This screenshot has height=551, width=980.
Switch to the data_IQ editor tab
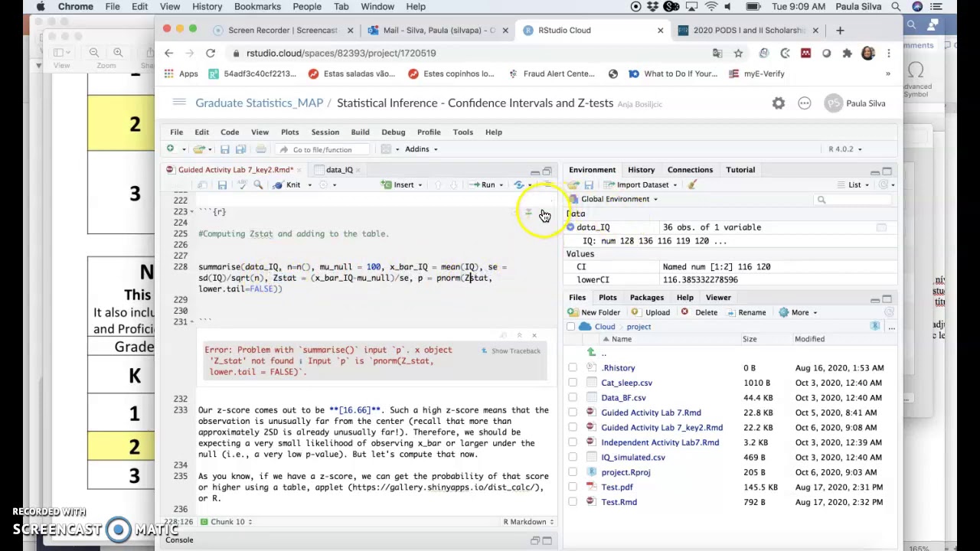coord(339,170)
